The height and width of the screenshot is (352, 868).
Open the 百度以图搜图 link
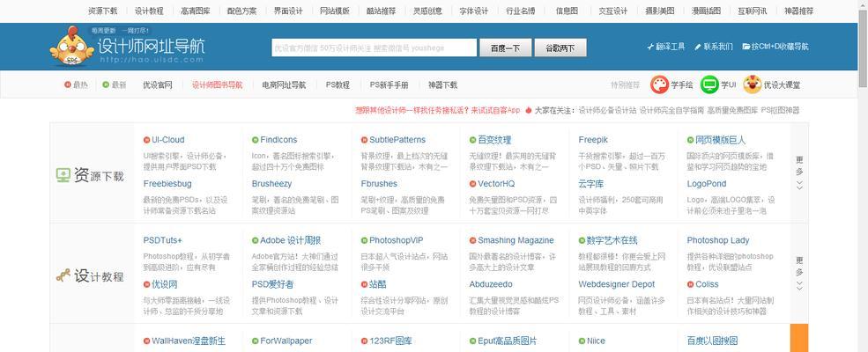712,341
